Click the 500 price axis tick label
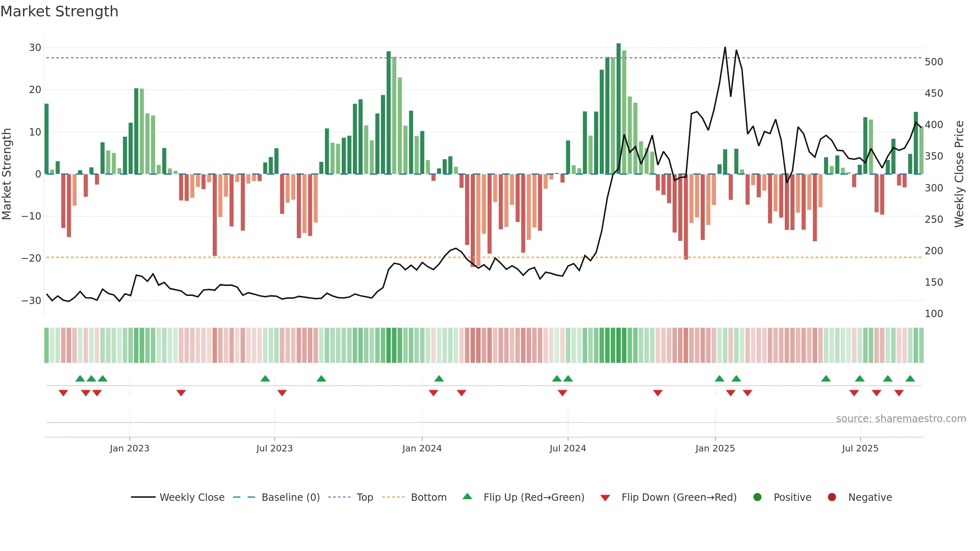 (x=934, y=62)
